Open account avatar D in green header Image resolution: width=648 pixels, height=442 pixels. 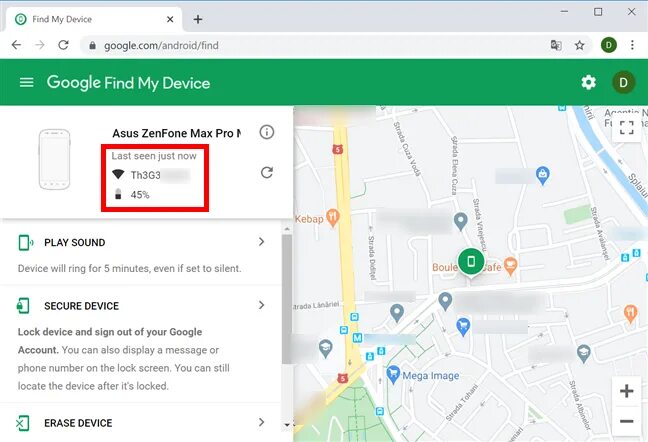point(623,83)
